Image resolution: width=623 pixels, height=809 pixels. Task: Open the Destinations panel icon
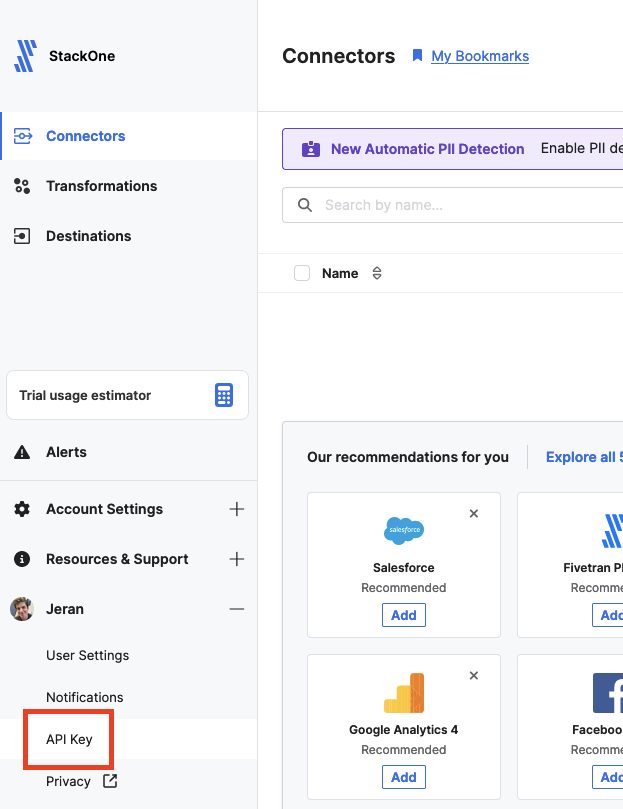click(x=22, y=236)
